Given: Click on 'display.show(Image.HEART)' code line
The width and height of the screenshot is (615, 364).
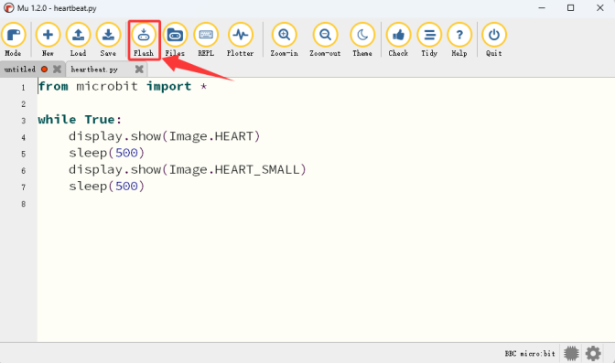Looking at the screenshot, I should (165, 136).
